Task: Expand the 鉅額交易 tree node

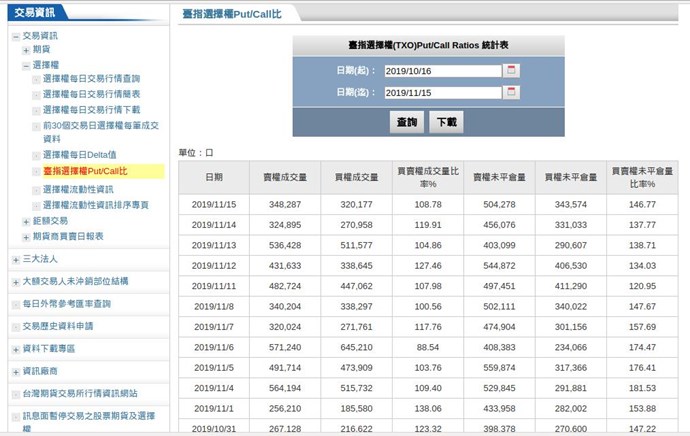Action: click(26, 221)
